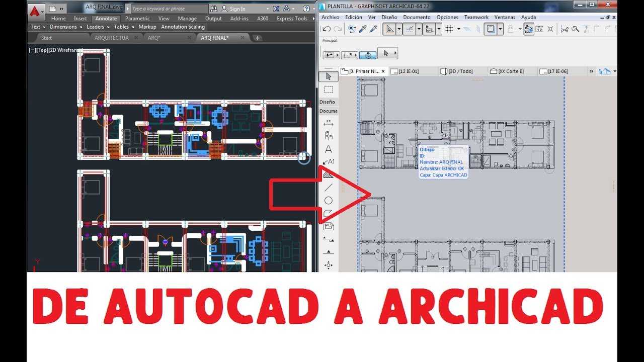The height and width of the screenshot is (362, 644).
Task: Select the Circle/Arc tool in ArchiCAD toolbox
Action: pyautogui.click(x=329, y=200)
